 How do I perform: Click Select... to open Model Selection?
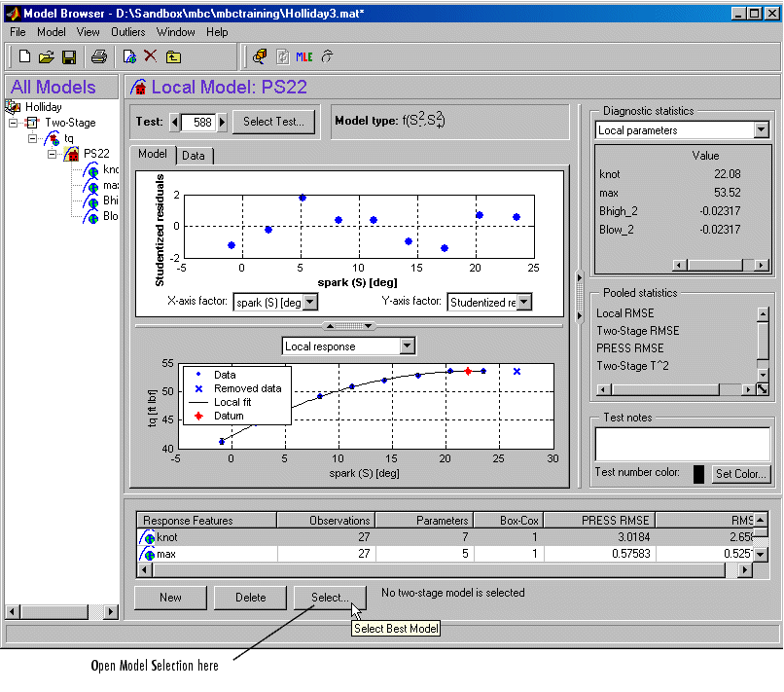click(x=330, y=598)
